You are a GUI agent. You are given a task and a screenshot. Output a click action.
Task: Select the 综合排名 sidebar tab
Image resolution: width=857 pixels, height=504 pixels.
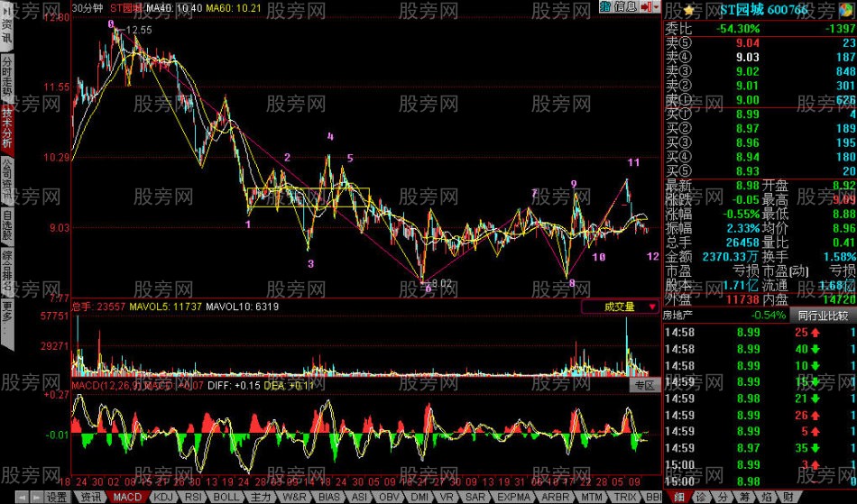6,272
